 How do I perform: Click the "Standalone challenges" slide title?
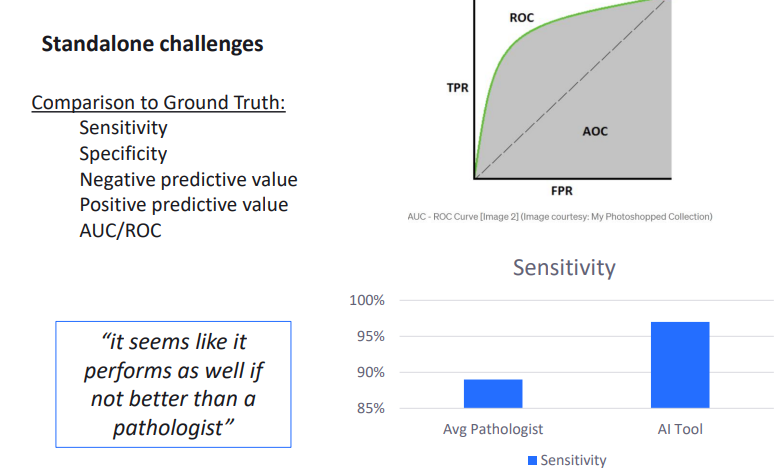[x=152, y=45]
